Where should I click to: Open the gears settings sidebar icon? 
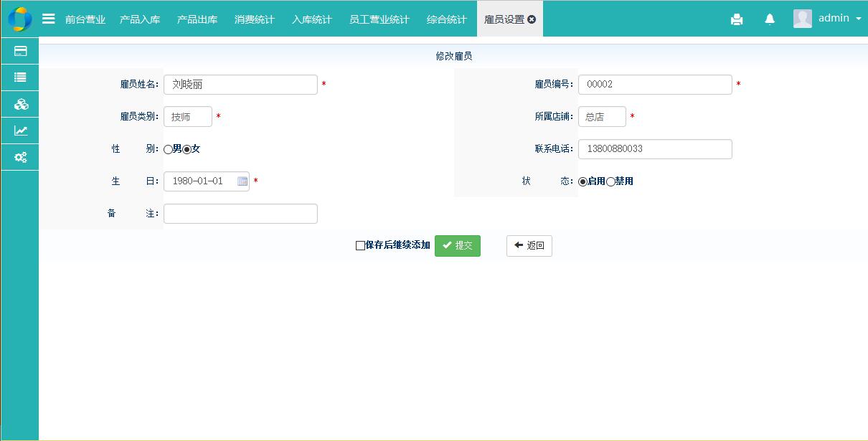click(x=21, y=157)
